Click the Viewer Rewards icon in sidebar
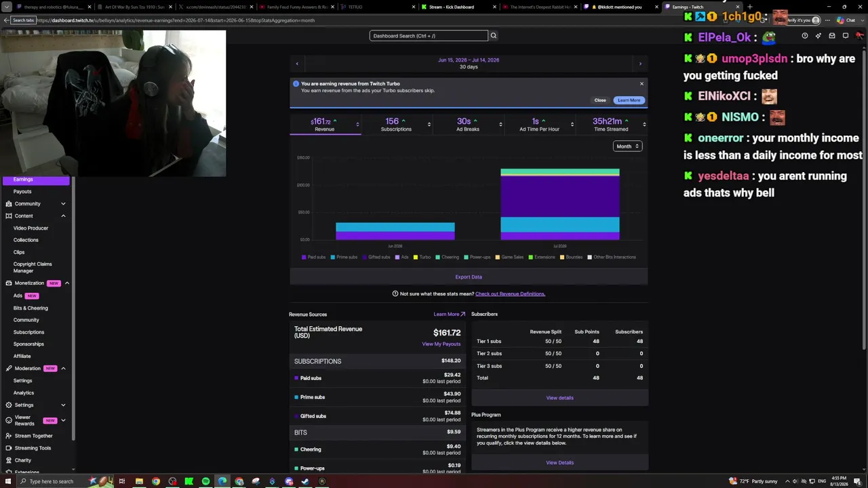 pyautogui.click(x=8, y=420)
